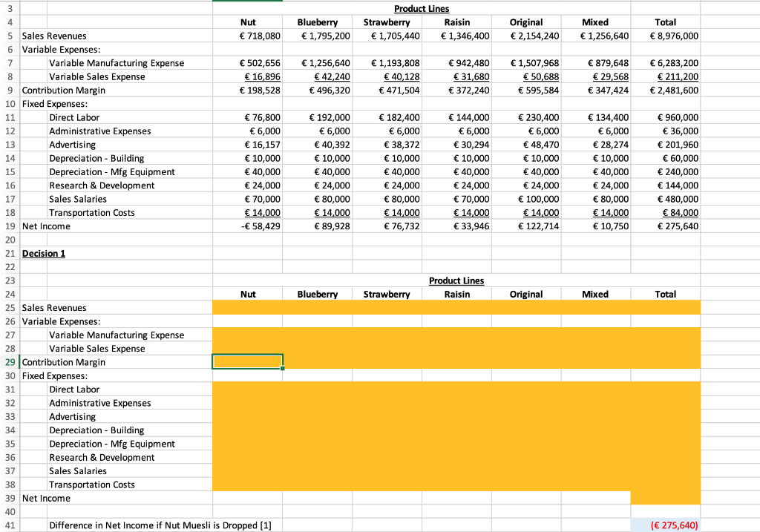Click Total Net Income € 275,640

[x=666, y=226]
